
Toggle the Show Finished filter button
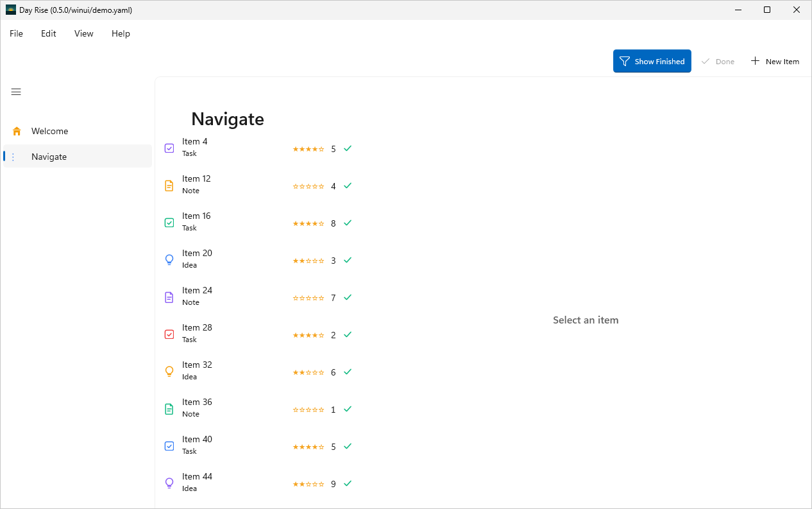point(652,61)
